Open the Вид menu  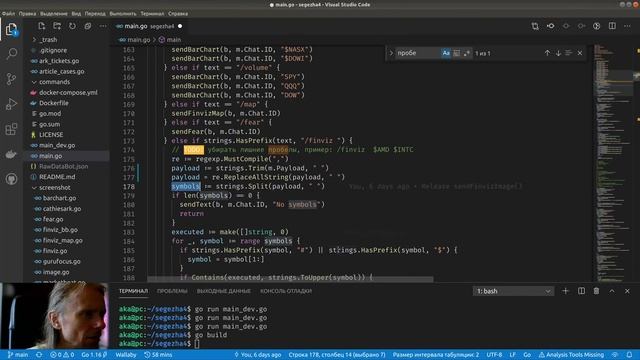76,13
